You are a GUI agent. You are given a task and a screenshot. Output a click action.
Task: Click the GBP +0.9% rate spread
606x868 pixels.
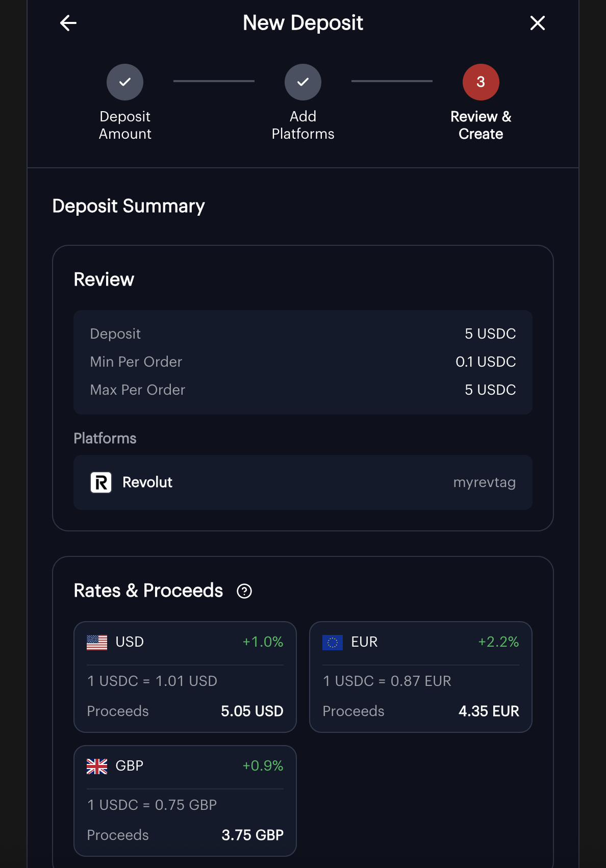(263, 765)
